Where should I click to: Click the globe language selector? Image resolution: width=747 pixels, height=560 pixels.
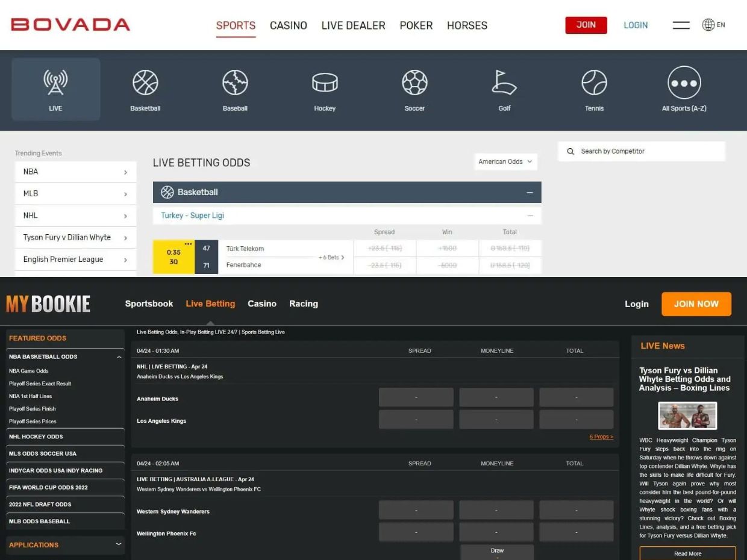pyautogui.click(x=709, y=25)
